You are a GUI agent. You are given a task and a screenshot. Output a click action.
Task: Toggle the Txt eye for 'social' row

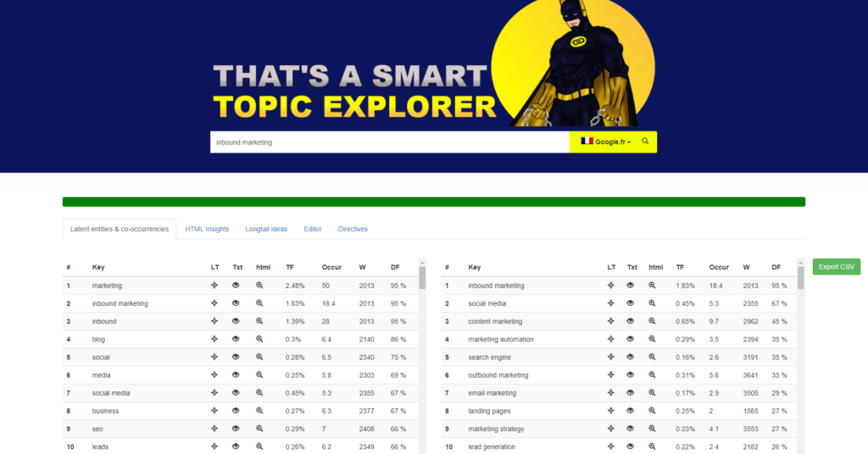[236, 357]
